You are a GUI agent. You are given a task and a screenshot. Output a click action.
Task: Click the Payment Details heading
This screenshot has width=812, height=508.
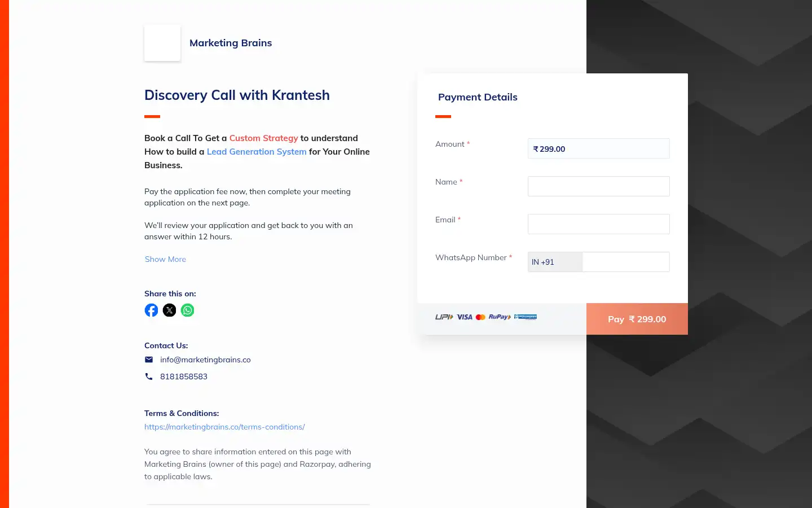point(478,97)
